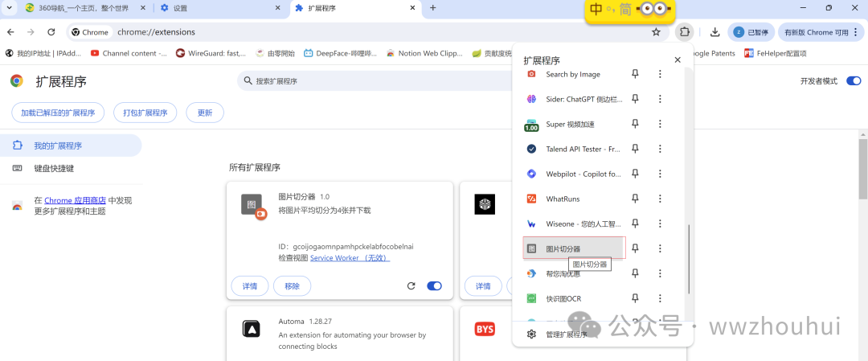
Task: Open the 已暂停 profile button
Action: click(751, 32)
